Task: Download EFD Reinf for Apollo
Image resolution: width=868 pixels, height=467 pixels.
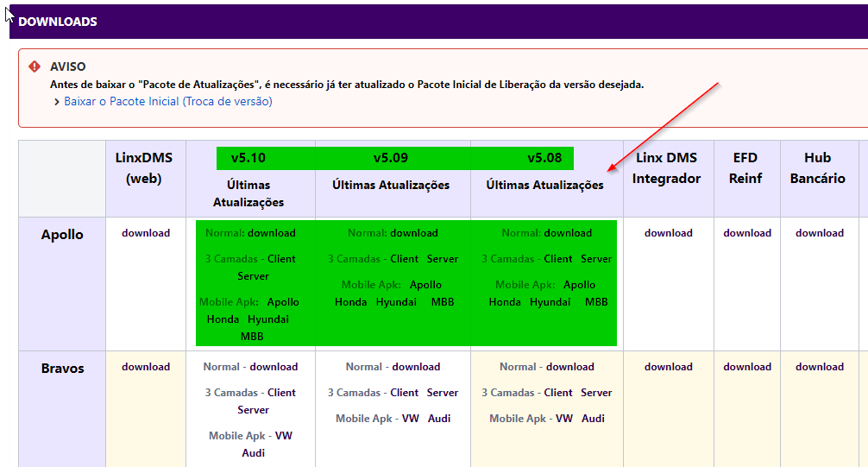Action: 747,233
